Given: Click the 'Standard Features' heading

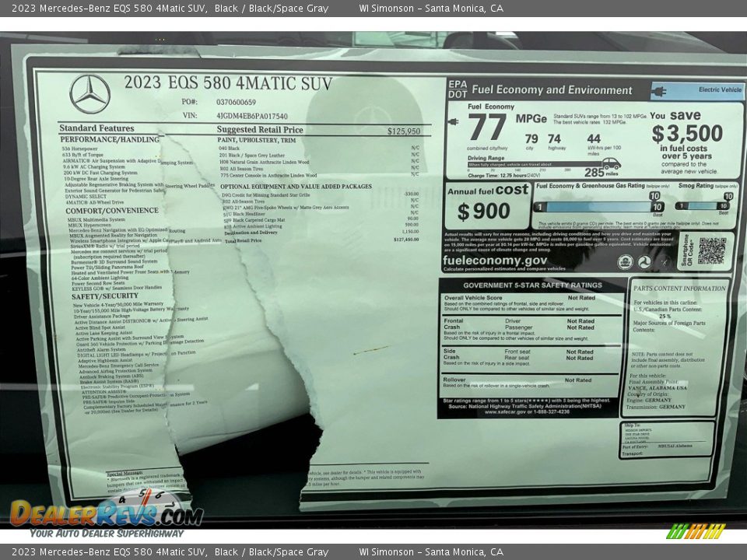Looking at the screenshot, I should pyautogui.click(x=96, y=128).
